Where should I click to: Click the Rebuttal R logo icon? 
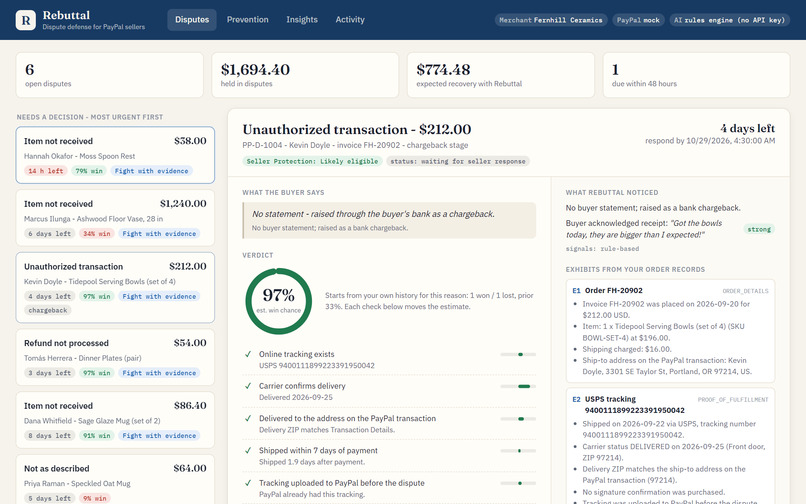click(26, 20)
